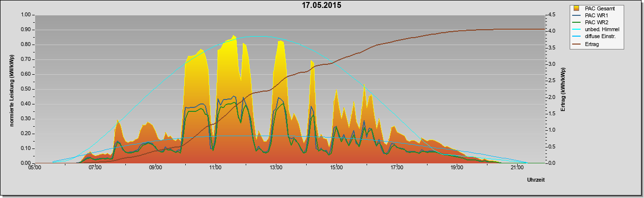
Task: Select the PAC Gesamt legend label
Action: pos(599,8)
